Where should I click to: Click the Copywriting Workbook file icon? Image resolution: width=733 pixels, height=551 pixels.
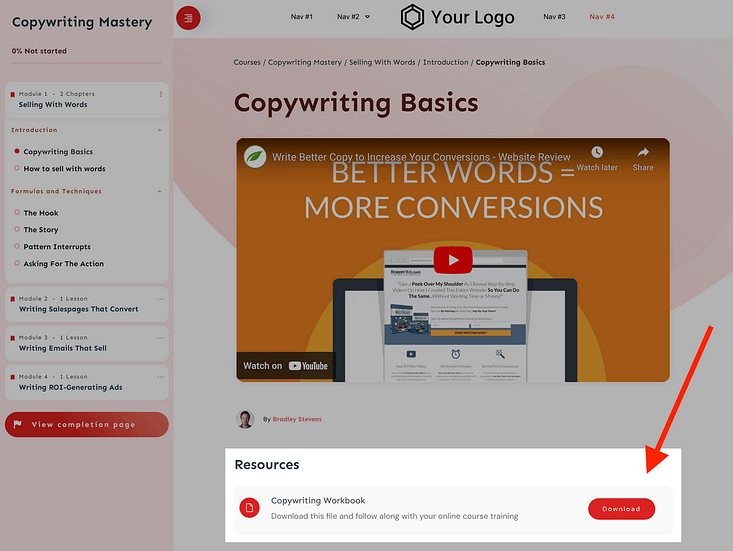click(x=250, y=508)
